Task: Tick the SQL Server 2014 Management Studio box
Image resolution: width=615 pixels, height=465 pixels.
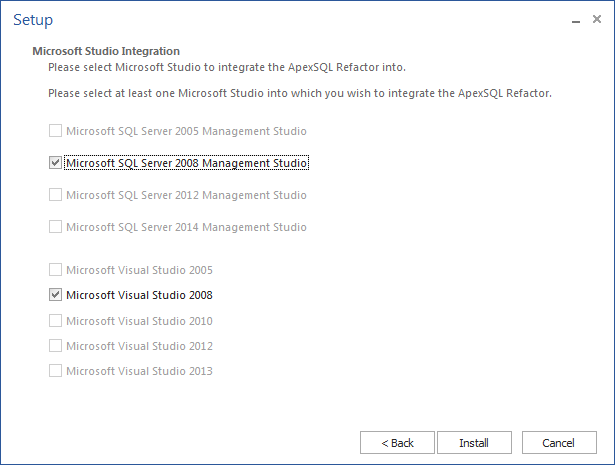Action: 55,227
